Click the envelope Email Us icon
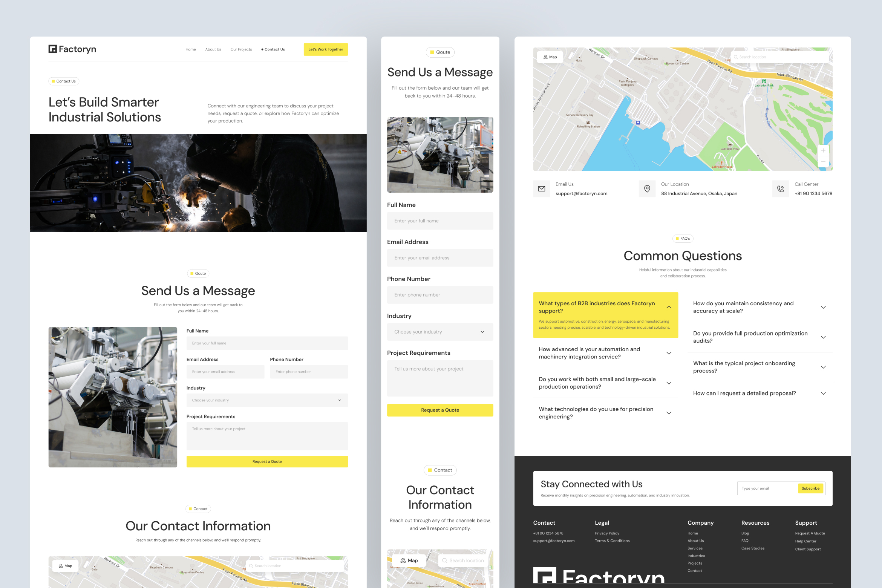 [x=542, y=189]
